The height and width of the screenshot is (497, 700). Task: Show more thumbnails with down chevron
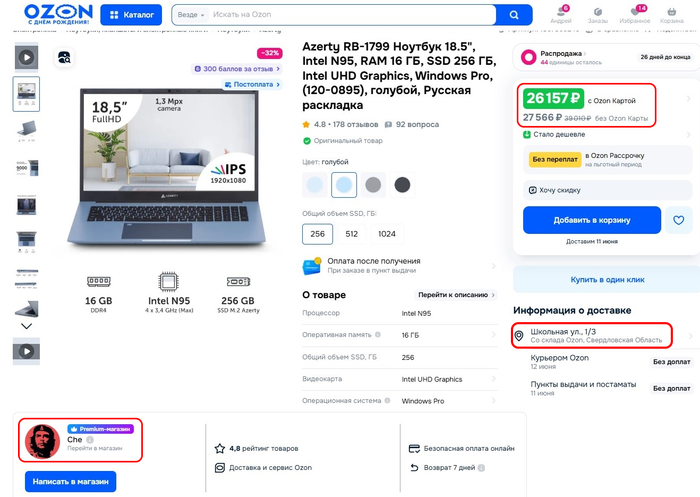pos(26,326)
